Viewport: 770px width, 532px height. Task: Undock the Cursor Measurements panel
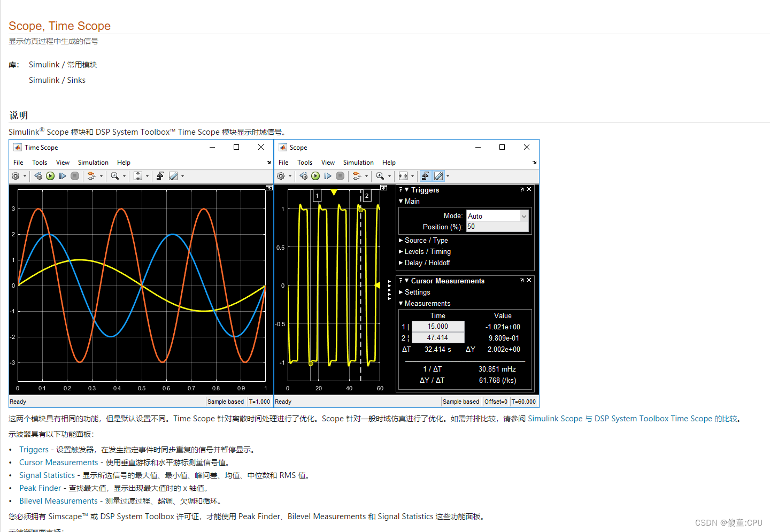point(522,280)
